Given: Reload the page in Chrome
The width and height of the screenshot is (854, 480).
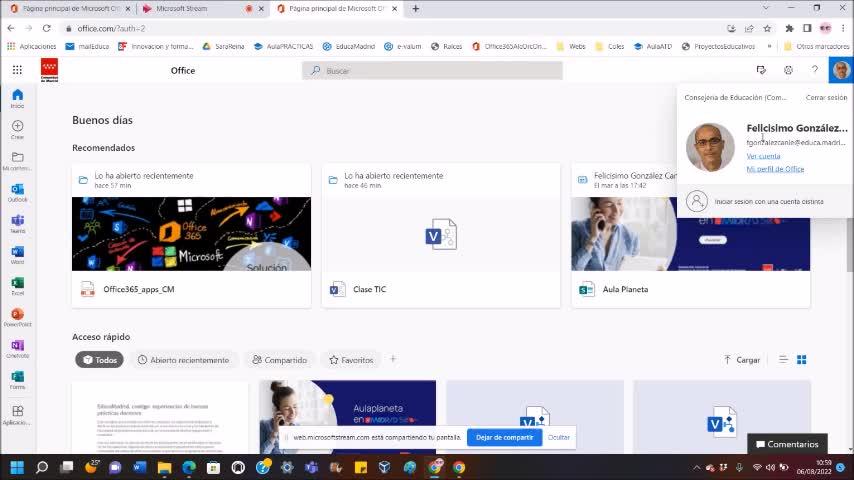Looking at the screenshot, I should [47, 28].
